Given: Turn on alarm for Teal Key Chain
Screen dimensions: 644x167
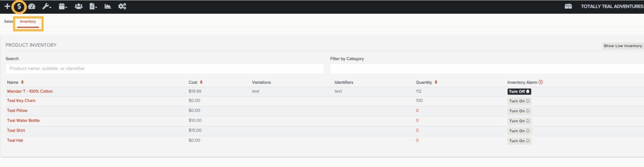Looking at the screenshot, I should click(x=519, y=101).
